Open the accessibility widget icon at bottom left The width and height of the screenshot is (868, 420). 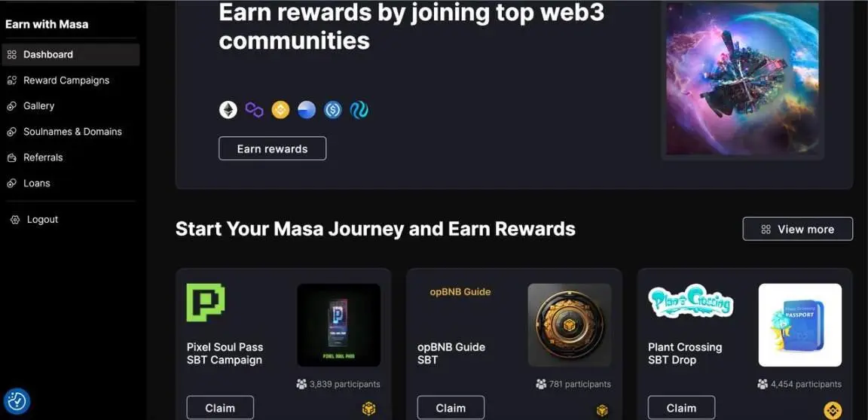pyautogui.click(x=17, y=402)
